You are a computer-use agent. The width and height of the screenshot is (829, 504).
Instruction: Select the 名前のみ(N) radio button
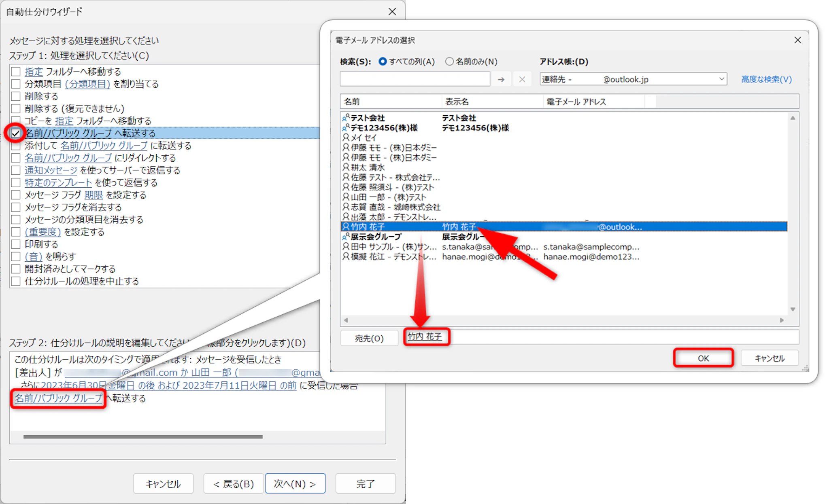tap(449, 61)
